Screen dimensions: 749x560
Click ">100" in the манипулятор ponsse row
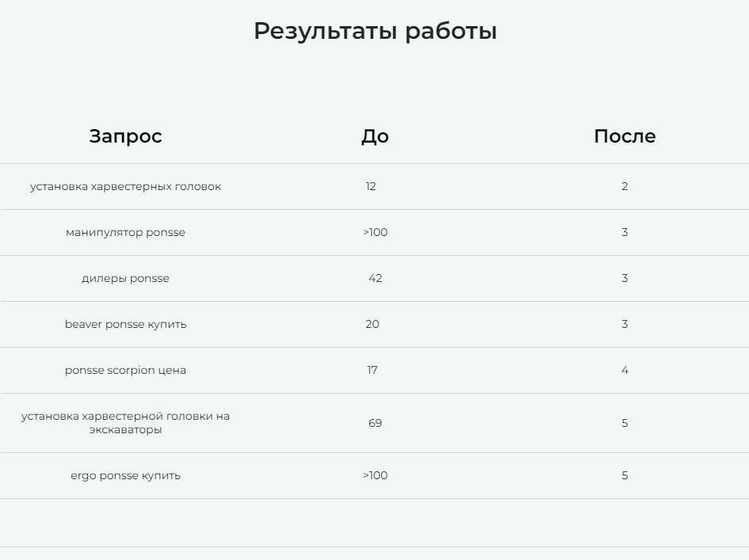click(x=375, y=233)
